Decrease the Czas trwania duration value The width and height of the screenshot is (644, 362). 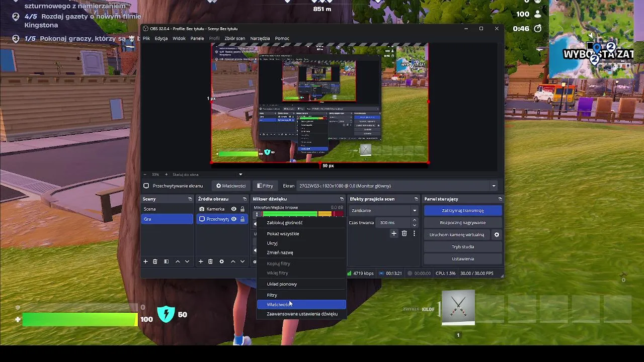pyautogui.click(x=415, y=225)
